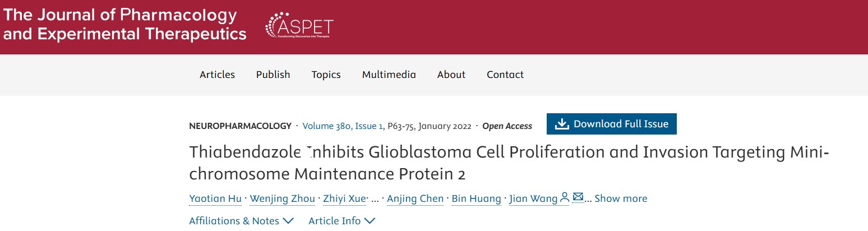Expand the Article Info section

[341, 221]
